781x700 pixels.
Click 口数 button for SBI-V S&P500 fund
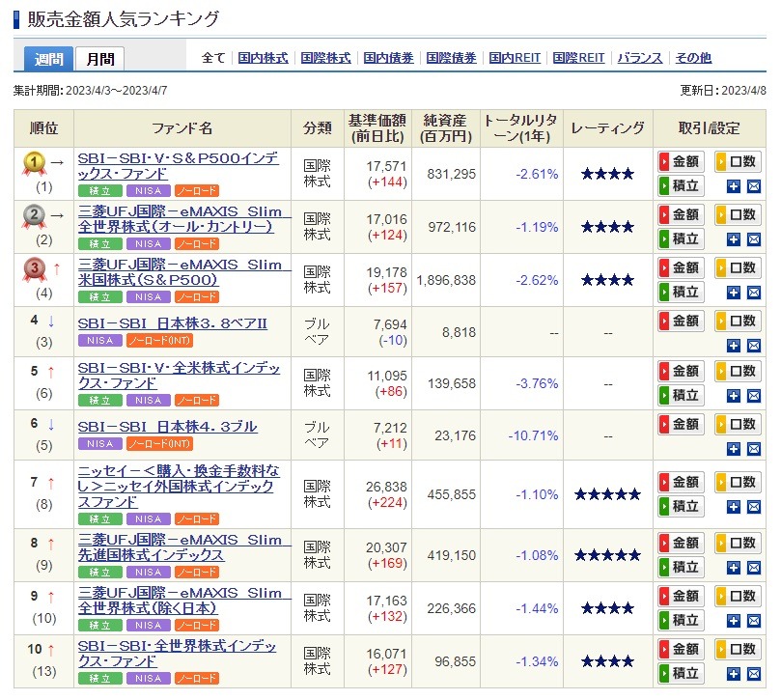738,162
